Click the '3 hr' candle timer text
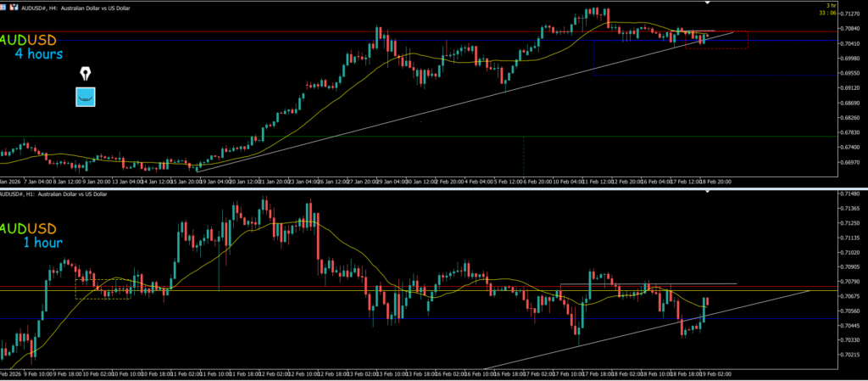This screenshot has width=868, height=381. 831,5
